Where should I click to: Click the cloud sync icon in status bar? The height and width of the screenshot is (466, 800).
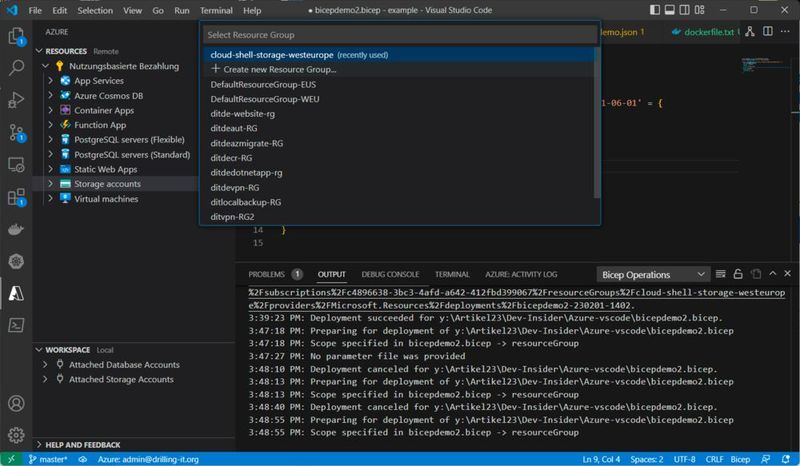click(x=82, y=459)
